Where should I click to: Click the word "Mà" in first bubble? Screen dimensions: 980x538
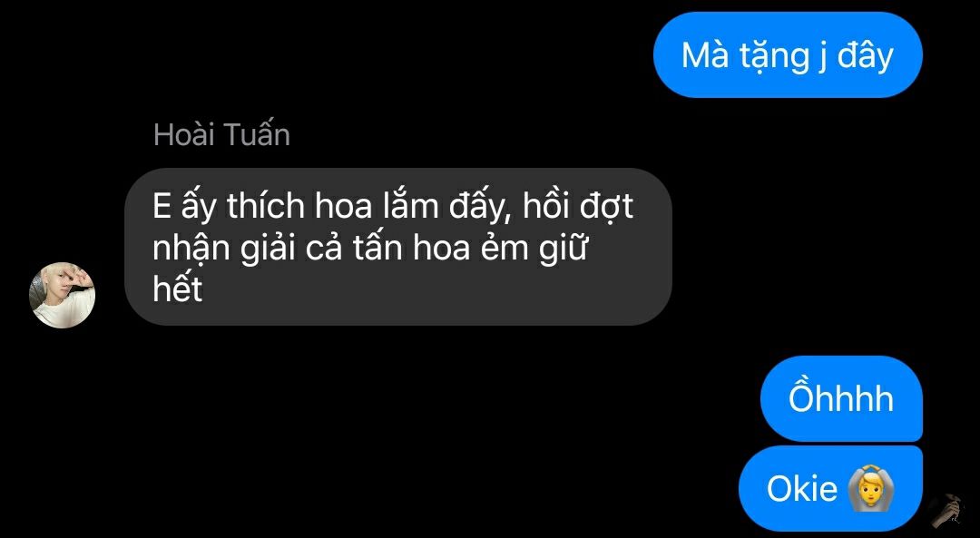[706, 55]
